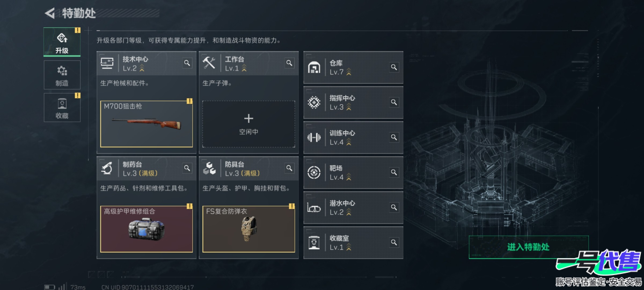
Task: Open 靶场 info via its magnifier icon
Action: [x=394, y=172]
